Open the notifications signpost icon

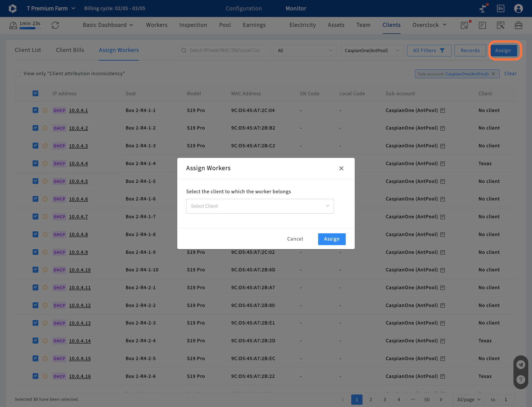pyautogui.click(x=483, y=9)
